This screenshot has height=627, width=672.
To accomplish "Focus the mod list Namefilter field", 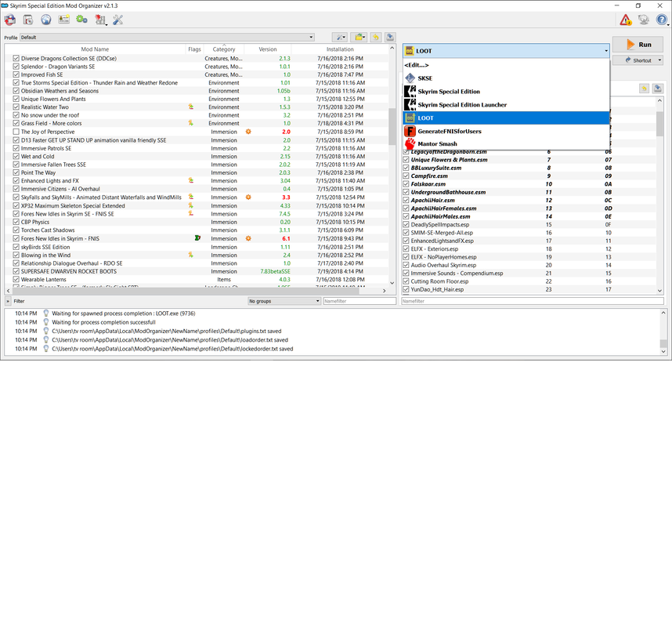I will click(x=359, y=301).
